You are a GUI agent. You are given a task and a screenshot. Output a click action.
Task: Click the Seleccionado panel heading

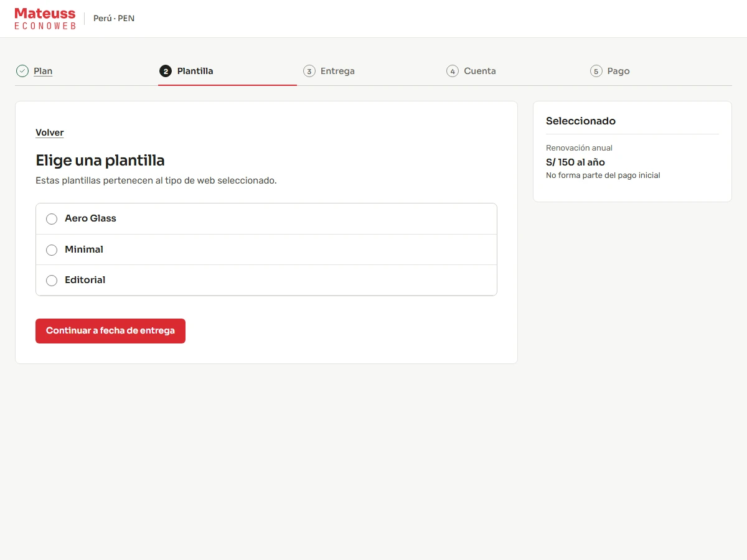click(x=581, y=121)
